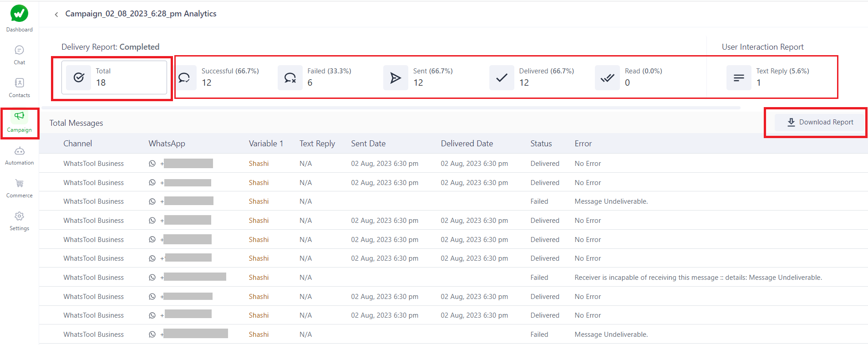The height and width of the screenshot is (345, 868).
Task: Click 'Delivery Report: Completed' heading
Action: [x=110, y=47]
